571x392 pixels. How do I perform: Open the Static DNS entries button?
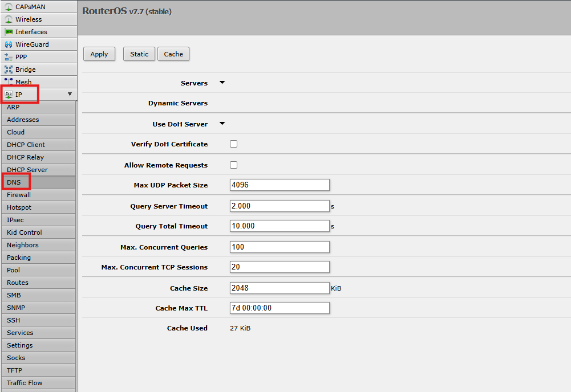[x=139, y=54]
